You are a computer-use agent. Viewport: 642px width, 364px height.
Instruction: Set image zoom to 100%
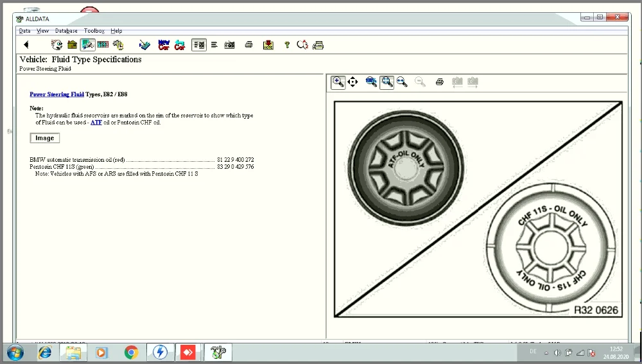coord(371,82)
